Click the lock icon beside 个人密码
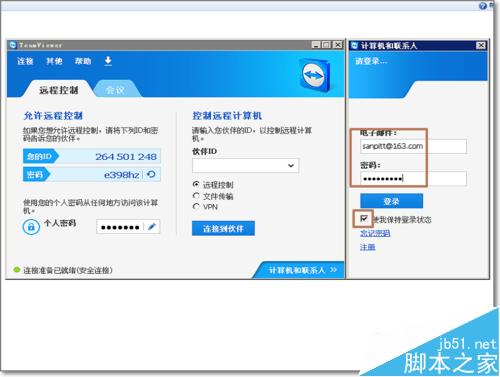This screenshot has height=377, width=500. (31, 227)
